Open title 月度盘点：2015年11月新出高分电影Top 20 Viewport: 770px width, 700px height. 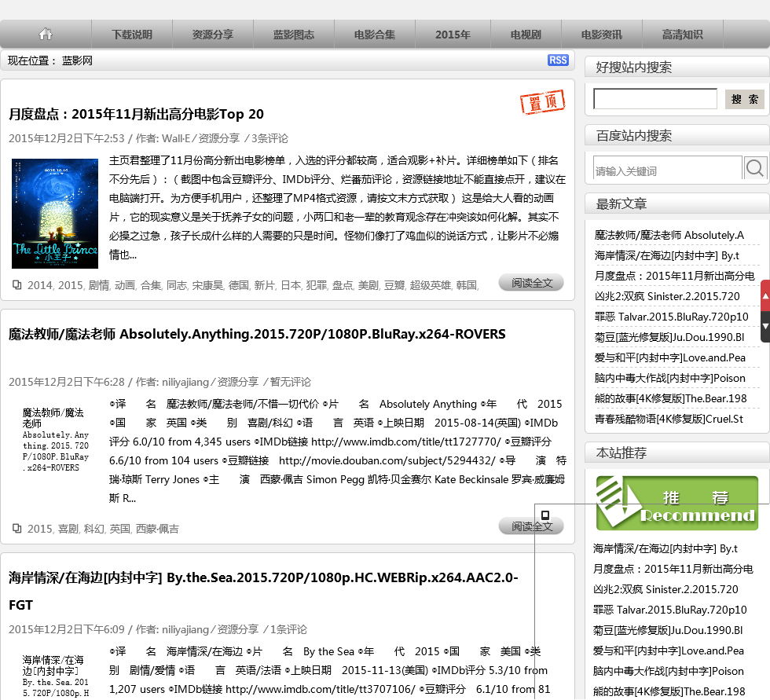136,114
